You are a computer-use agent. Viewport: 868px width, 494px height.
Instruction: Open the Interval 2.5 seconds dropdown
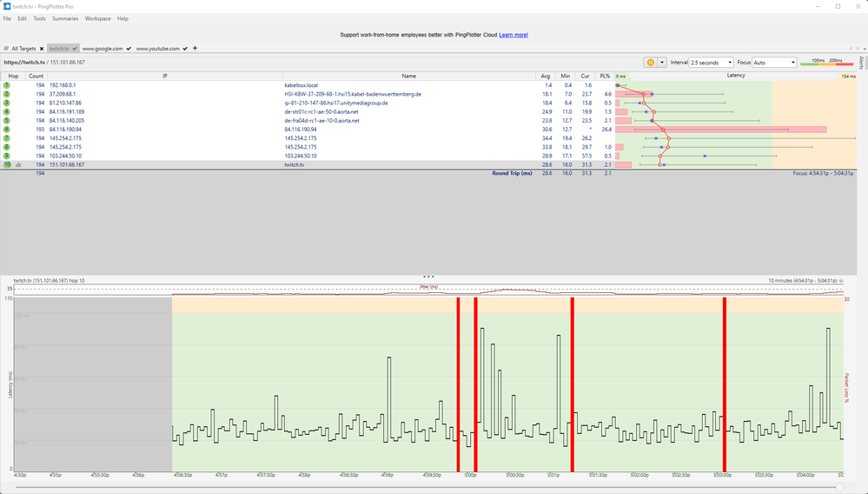(x=712, y=63)
